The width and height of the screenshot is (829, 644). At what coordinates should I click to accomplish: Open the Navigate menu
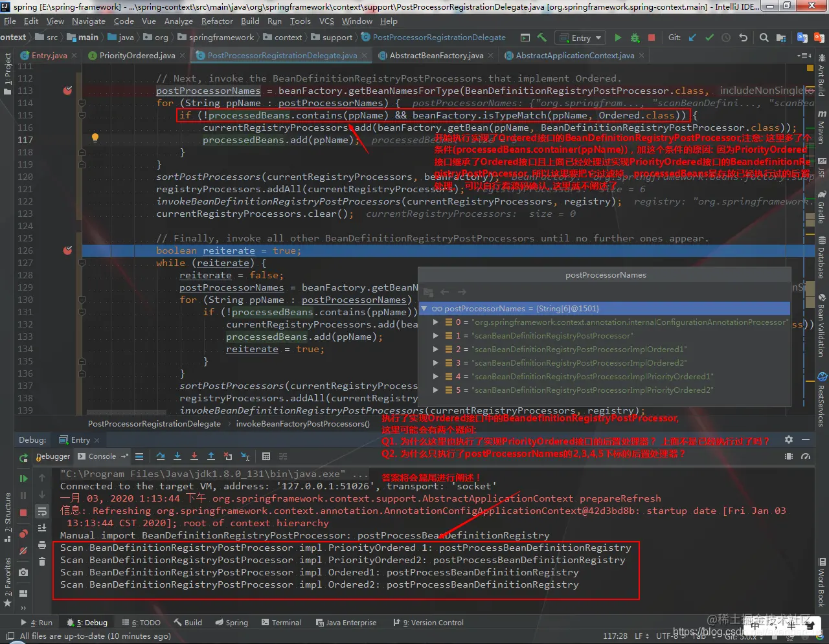coord(89,21)
